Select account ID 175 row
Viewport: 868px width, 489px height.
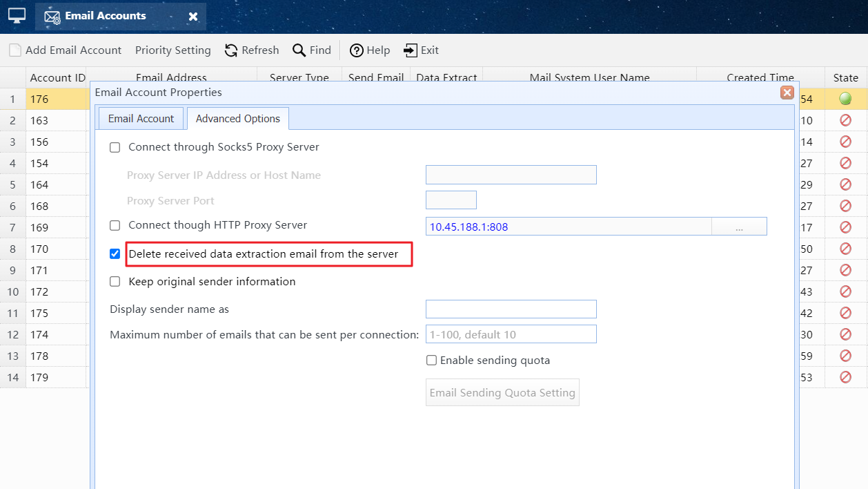point(58,313)
